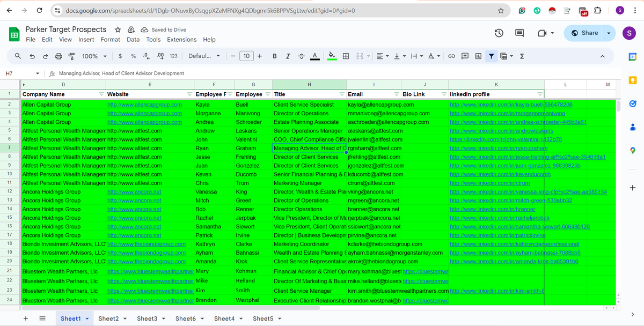Click the font size field showing 10
644x326 pixels.
click(246, 56)
